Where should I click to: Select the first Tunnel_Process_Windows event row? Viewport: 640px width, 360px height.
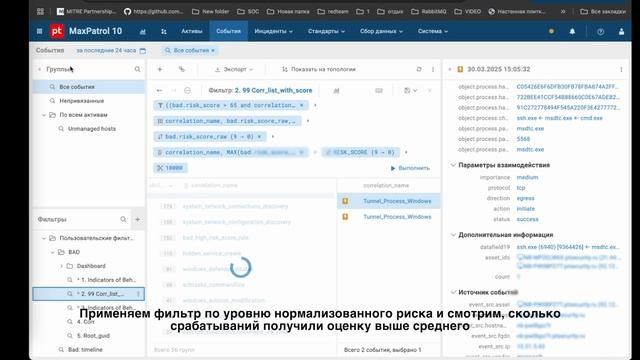pyautogui.click(x=389, y=201)
